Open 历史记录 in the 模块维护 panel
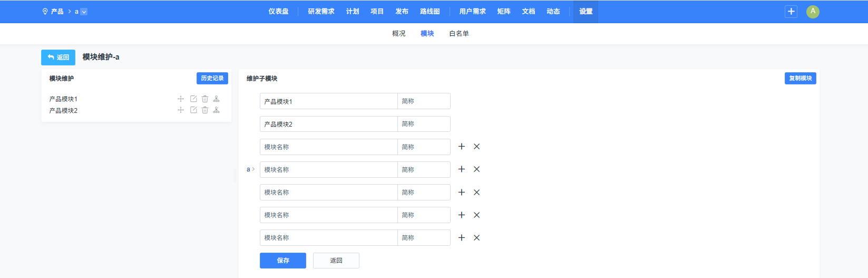This screenshot has height=278, width=868. [212, 78]
